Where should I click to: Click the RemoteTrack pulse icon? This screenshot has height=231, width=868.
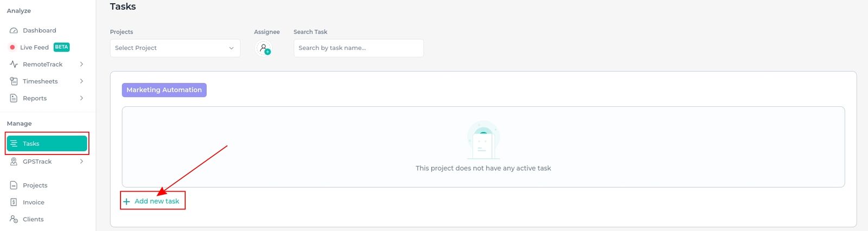pos(14,64)
